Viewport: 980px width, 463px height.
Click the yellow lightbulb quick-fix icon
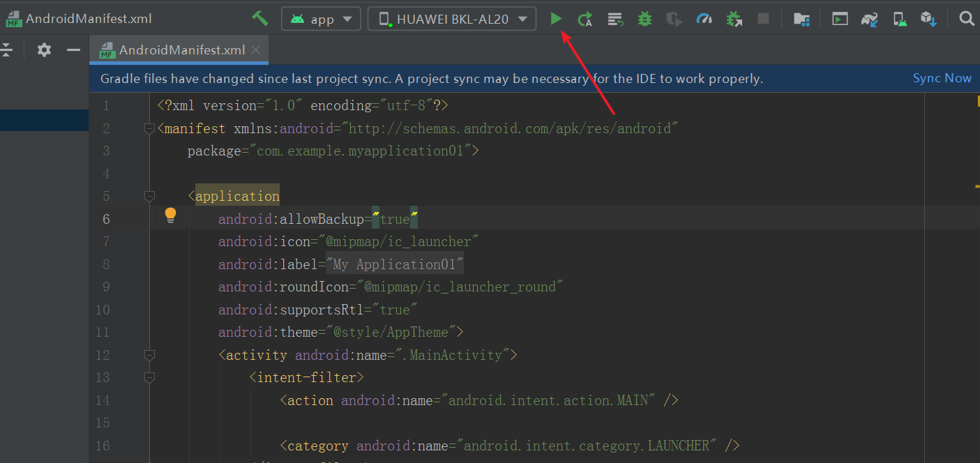click(x=170, y=215)
